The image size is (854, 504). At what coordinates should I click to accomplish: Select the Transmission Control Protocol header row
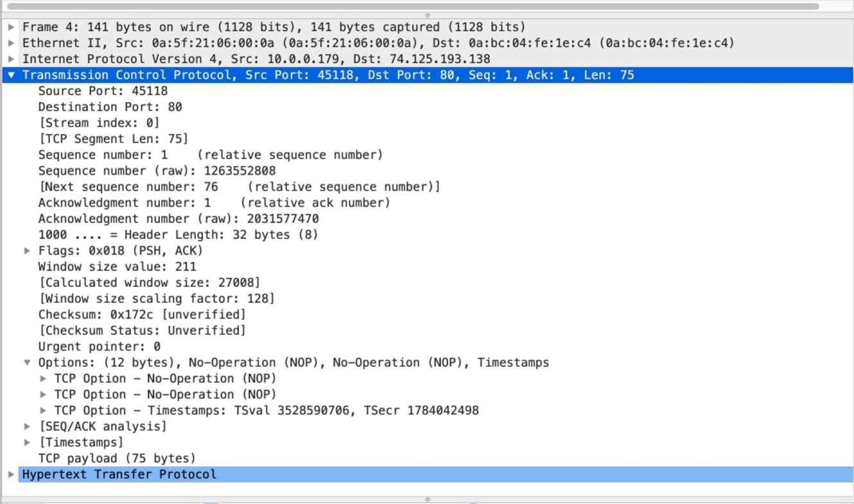(427, 75)
